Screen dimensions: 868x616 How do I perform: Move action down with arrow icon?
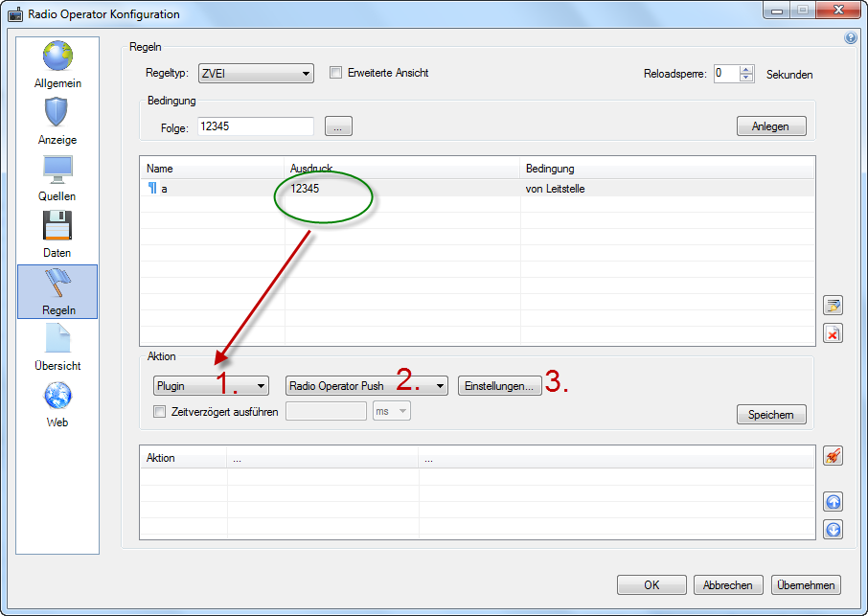pos(834,530)
